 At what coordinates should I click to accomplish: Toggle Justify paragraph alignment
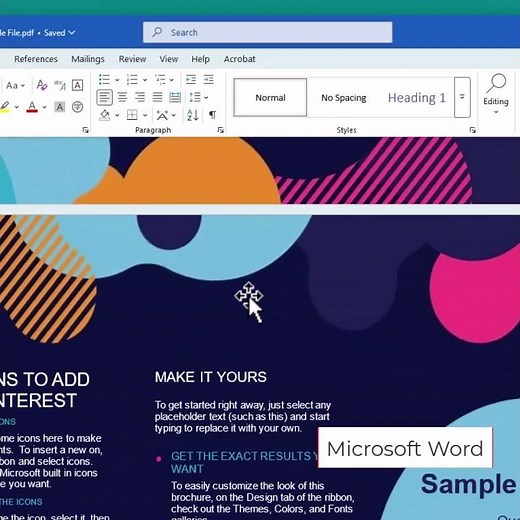pyautogui.click(x=157, y=97)
